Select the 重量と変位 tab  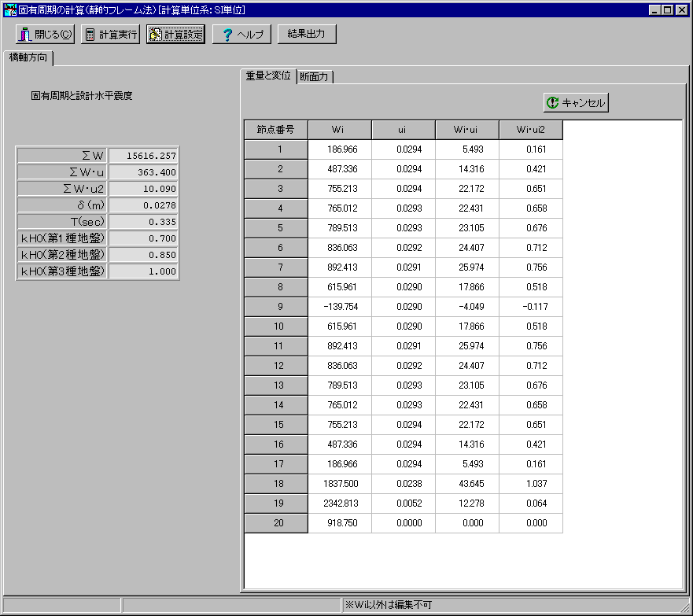[268, 76]
